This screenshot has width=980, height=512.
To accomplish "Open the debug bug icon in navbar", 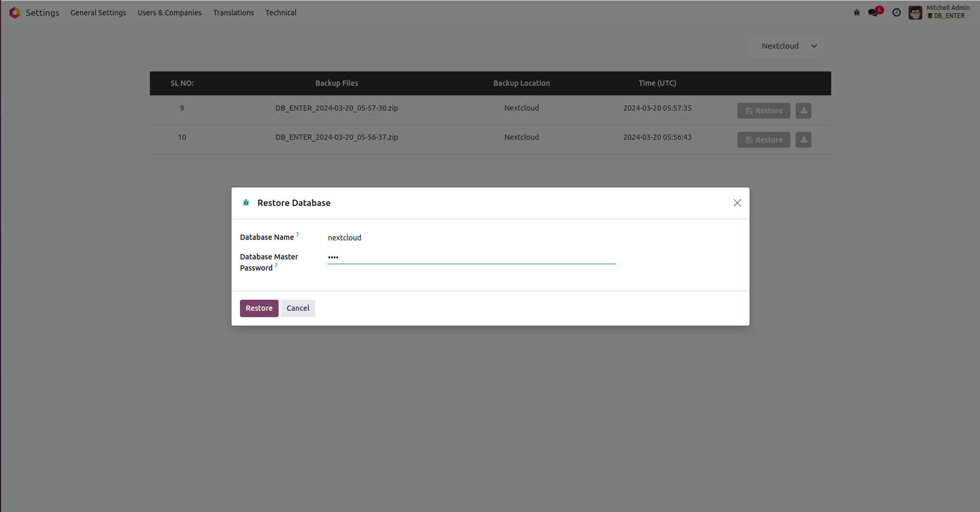I will (857, 13).
